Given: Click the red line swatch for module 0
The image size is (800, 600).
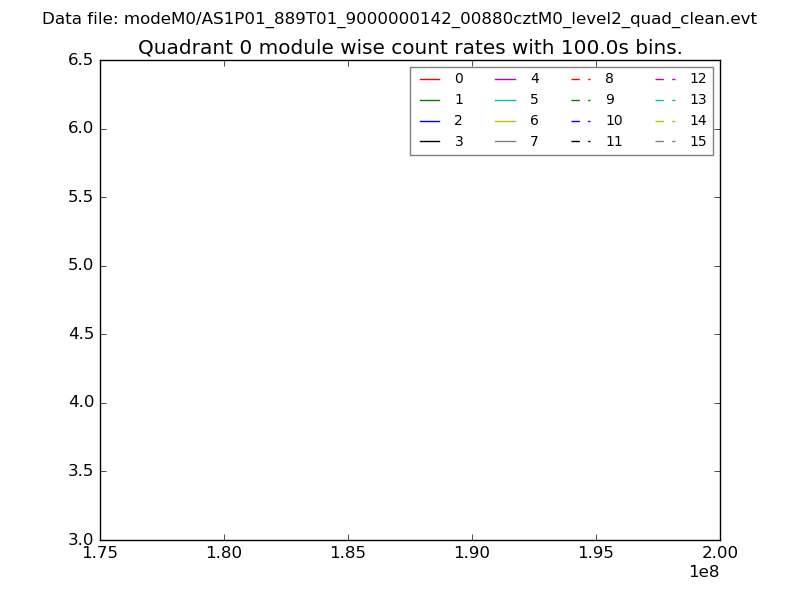Looking at the screenshot, I should pyautogui.click(x=430, y=78).
